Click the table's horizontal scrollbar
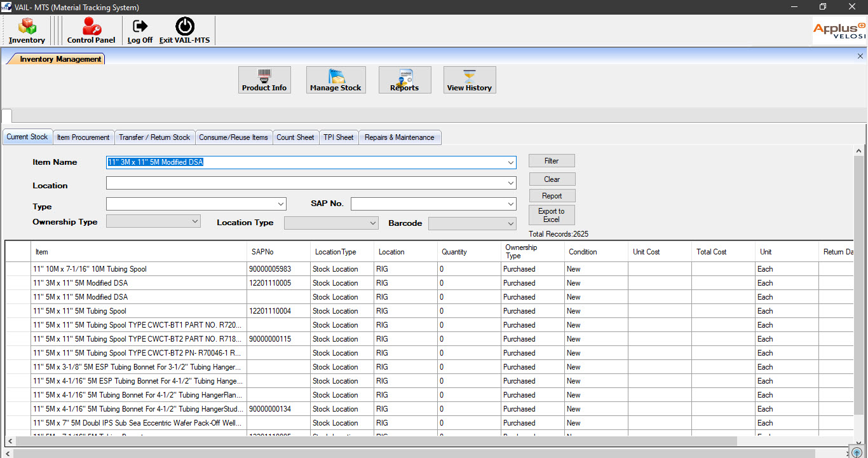Viewport: 868px width, 458px height. 375,441
